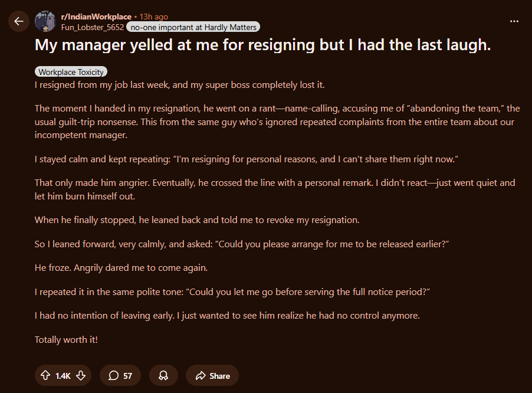Toggle an upvote on the post

tap(45, 375)
